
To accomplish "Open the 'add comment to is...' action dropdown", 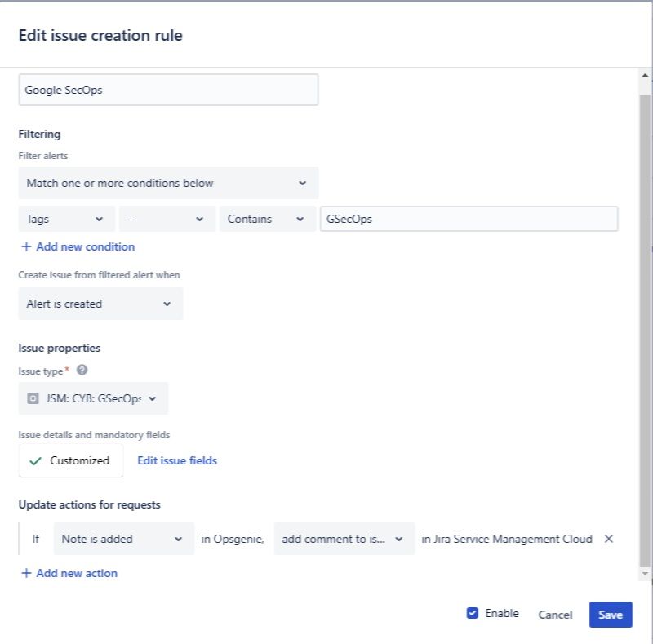I will coord(344,539).
